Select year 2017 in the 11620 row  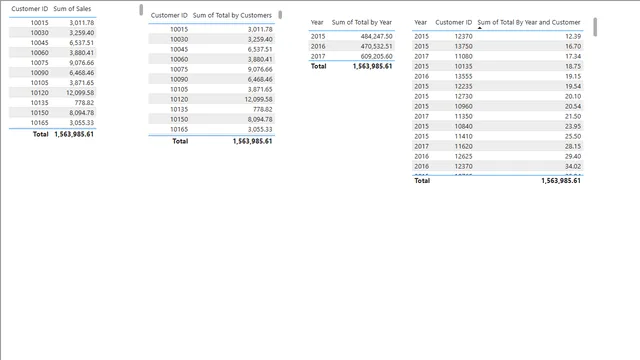pos(422,147)
